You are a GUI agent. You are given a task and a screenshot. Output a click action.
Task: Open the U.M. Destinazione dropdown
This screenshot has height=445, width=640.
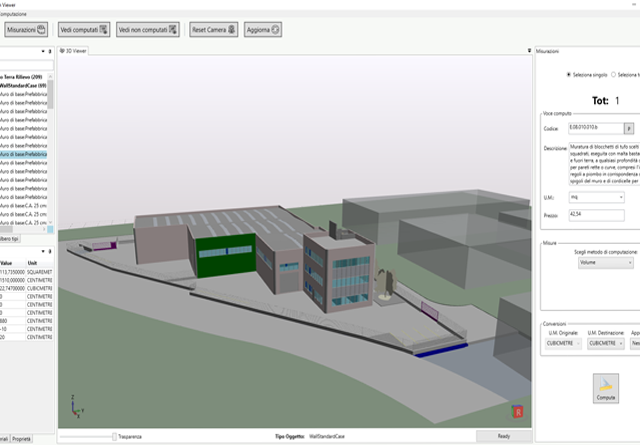[606, 343]
